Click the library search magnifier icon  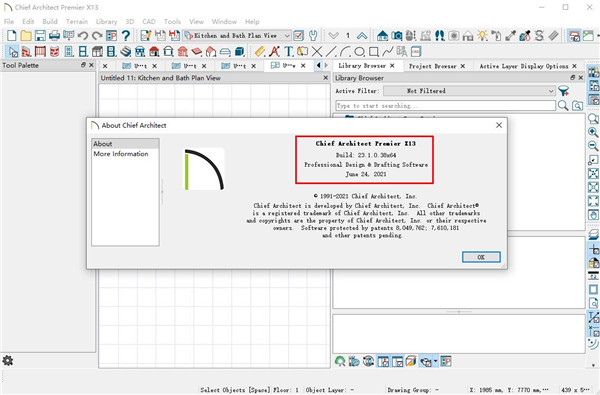click(x=562, y=106)
